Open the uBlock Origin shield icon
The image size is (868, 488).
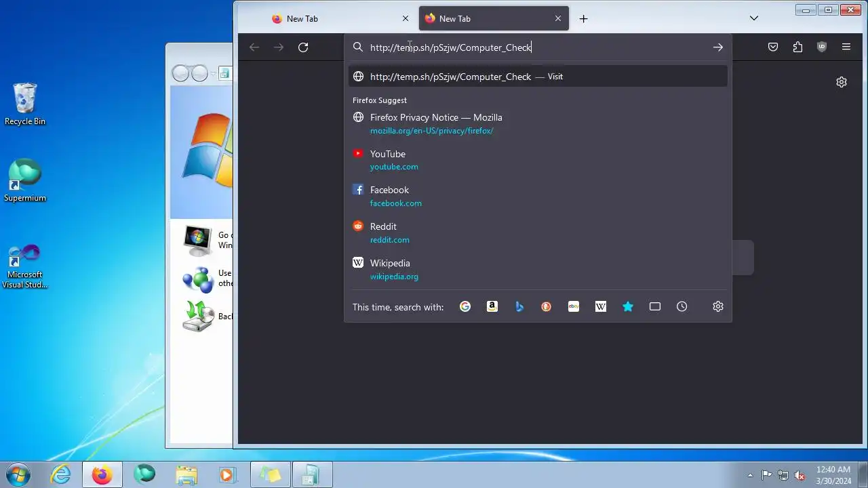tap(822, 47)
